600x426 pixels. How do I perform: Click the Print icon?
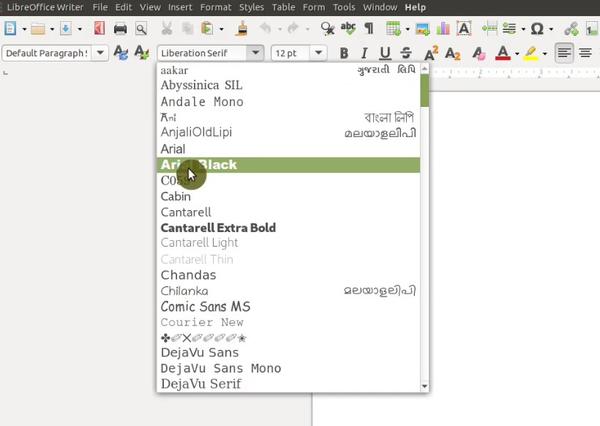pyautogui.click(x=120, y=29)
